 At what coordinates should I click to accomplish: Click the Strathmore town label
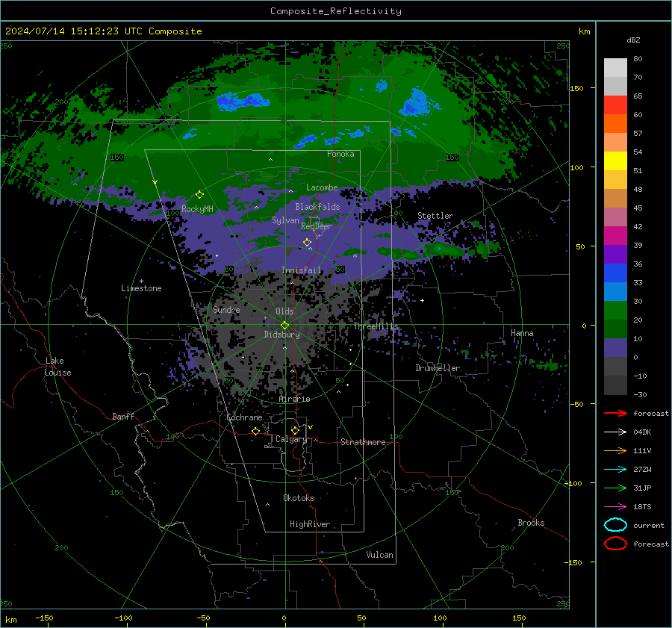(363, 442)
